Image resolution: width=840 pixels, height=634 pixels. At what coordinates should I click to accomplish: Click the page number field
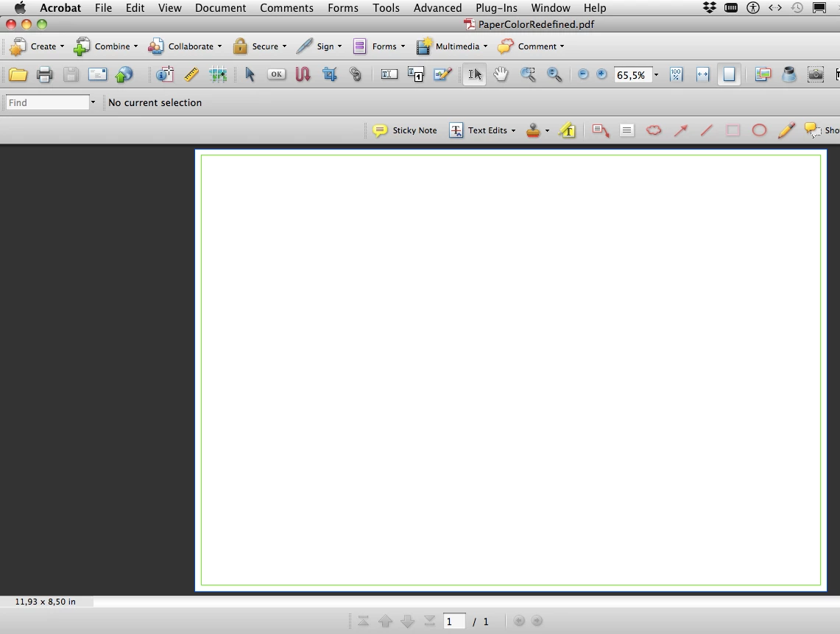[454, 621]
